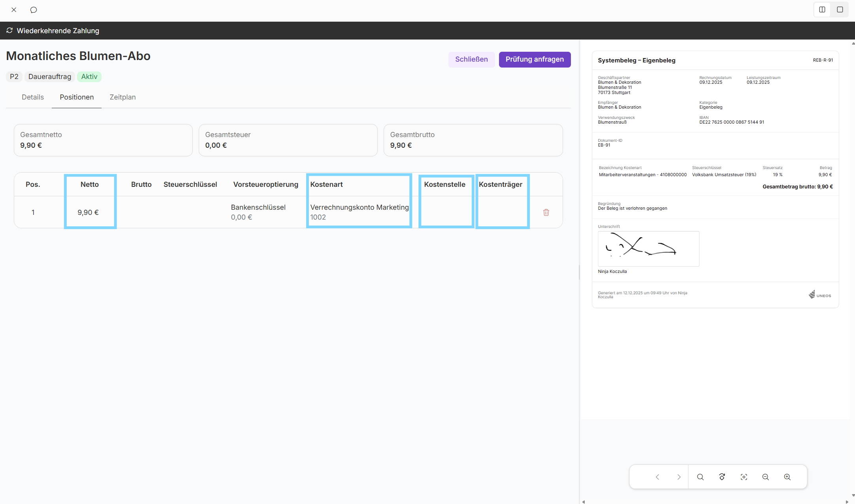Image resolution: width=855 pixels, height=504 pixels.
Task: Go to next document page
Action: 679,477
